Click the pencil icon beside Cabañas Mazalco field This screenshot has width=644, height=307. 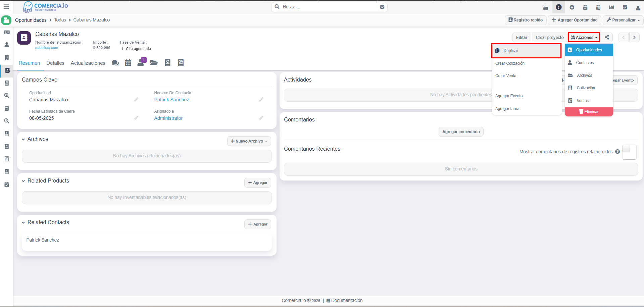click(136, 100)
